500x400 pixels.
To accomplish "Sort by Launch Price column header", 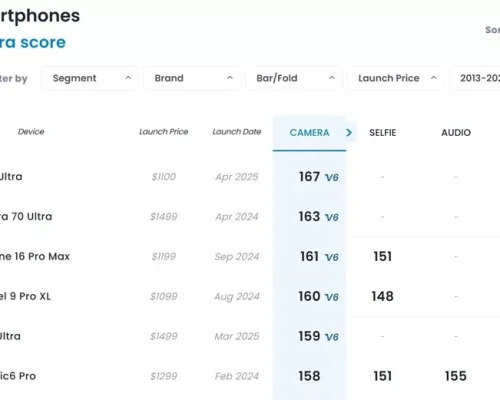I will coord(164,132).
